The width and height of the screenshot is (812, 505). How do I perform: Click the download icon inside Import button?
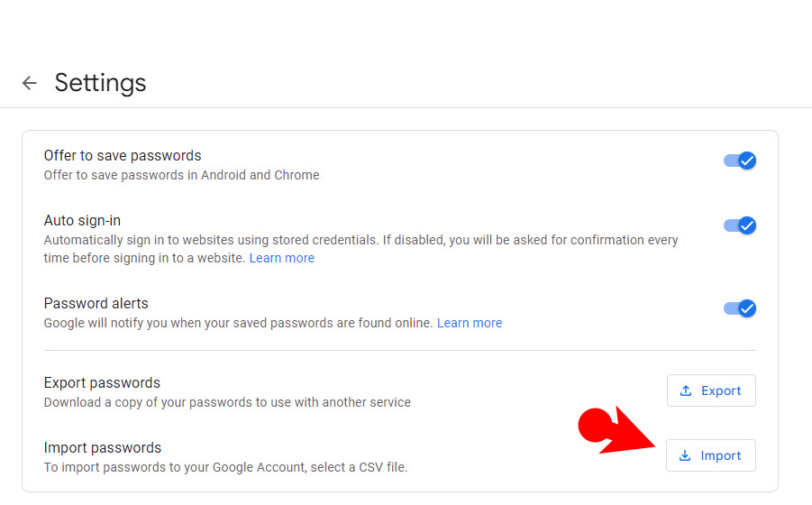click(685, 455)
